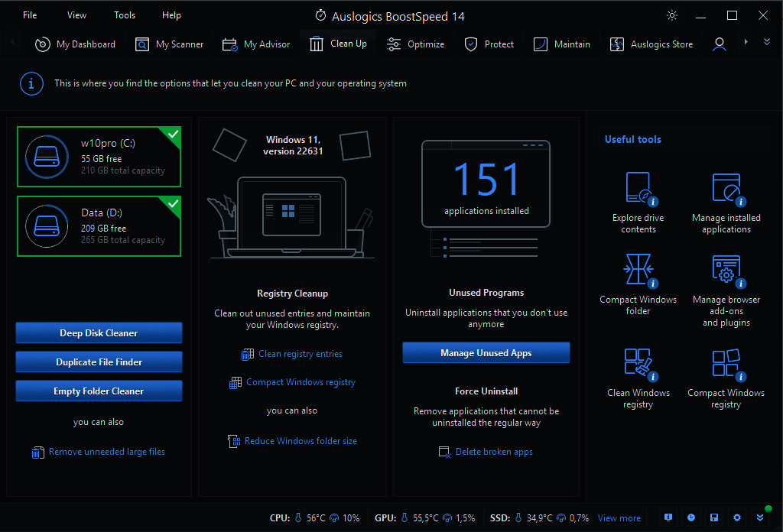Switch to the Optimize tab
This screenshot has width=783, height=532.
coord(415,44)
